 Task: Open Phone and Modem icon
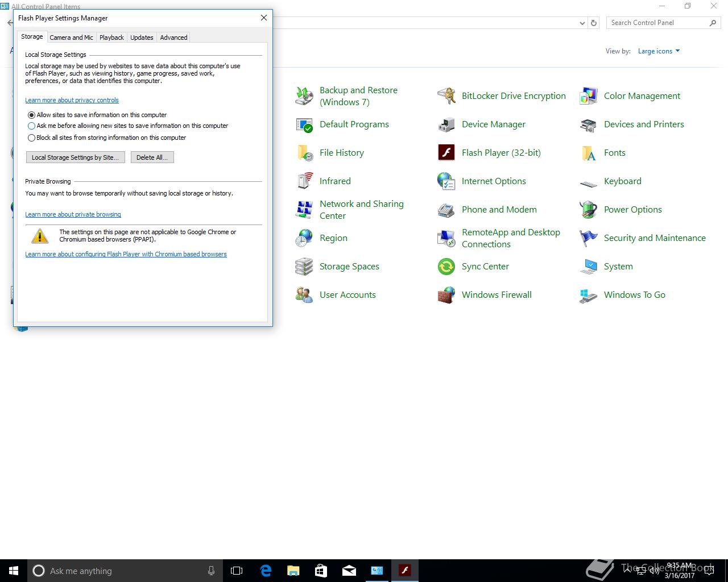click(x=446, y=210)
